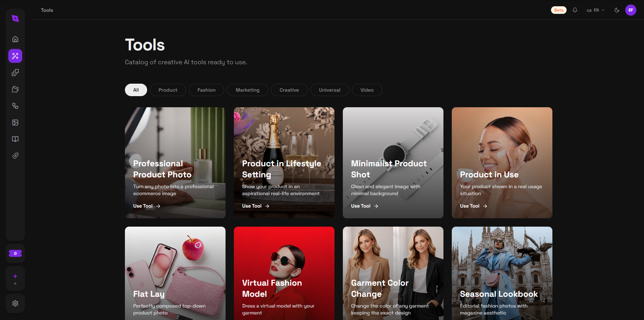The image size is (644, 320).
Task: Open the notifications bell
Action: coord(575,10)
